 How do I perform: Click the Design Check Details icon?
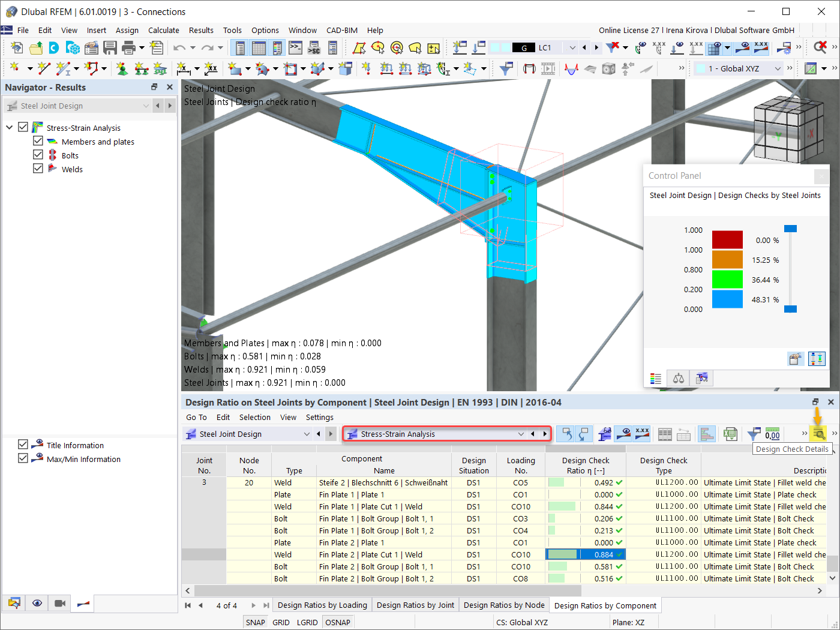coord(818,434)
